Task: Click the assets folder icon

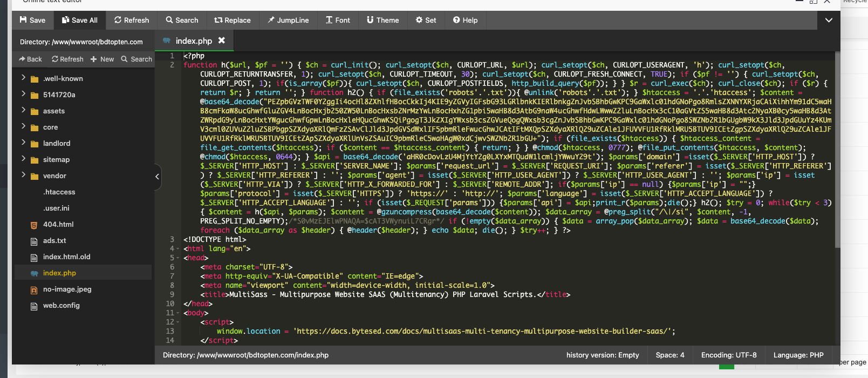Action: click(x=35, y=111)
